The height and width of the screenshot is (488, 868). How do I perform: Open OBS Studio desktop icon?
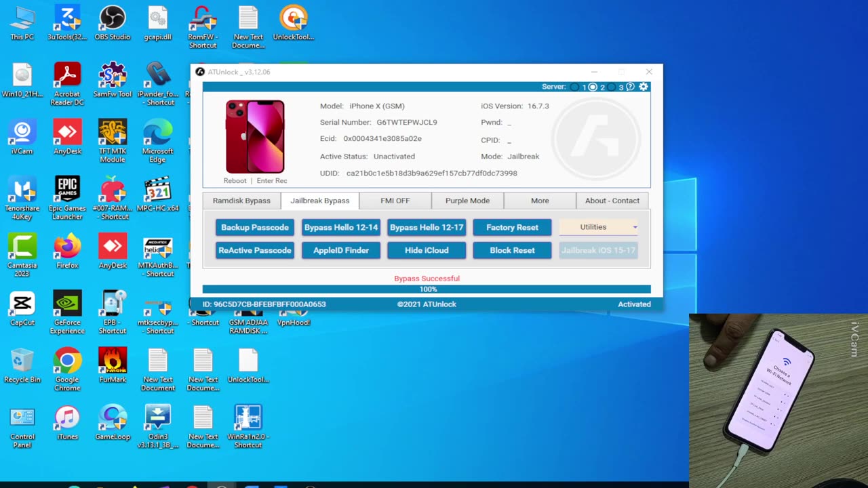coord(113,24)
